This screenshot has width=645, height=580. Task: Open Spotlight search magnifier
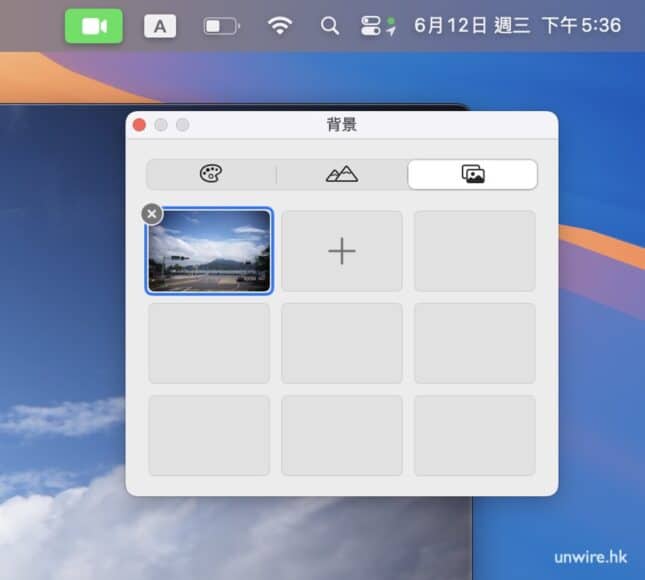329,26
